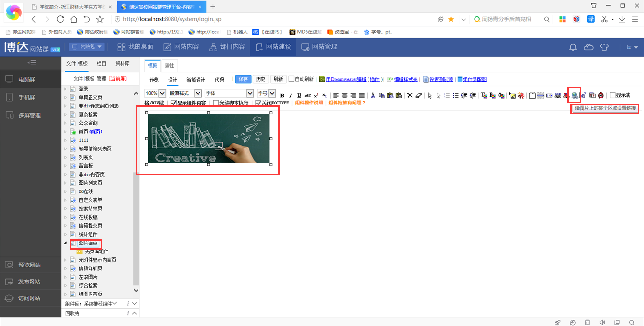Expand the 登录 tree node arrow
Viewport: 644px width, 326px height.
(x=66, y=89)
